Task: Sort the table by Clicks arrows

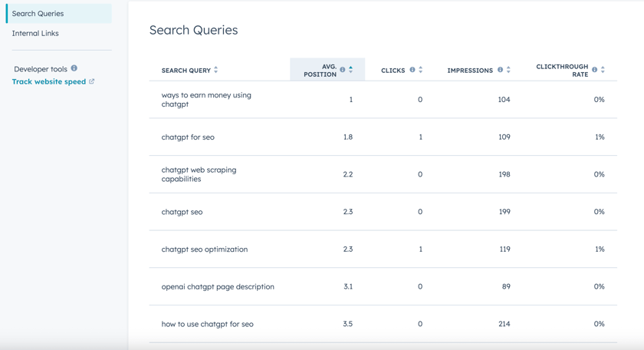Action: coord(421,70)
